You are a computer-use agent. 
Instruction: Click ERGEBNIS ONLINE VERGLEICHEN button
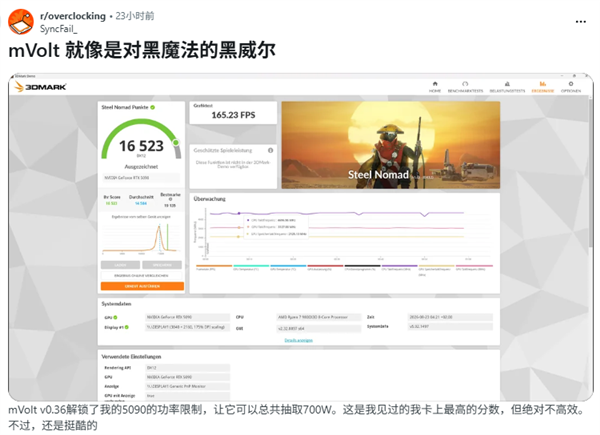(142, 275)
